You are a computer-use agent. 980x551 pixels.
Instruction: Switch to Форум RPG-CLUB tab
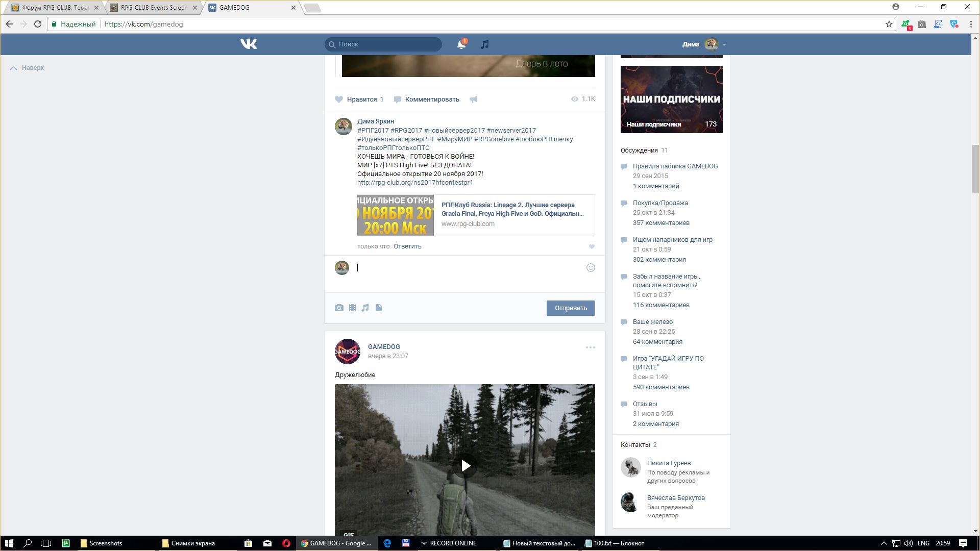pyautogui.click(x=55, y=8)
